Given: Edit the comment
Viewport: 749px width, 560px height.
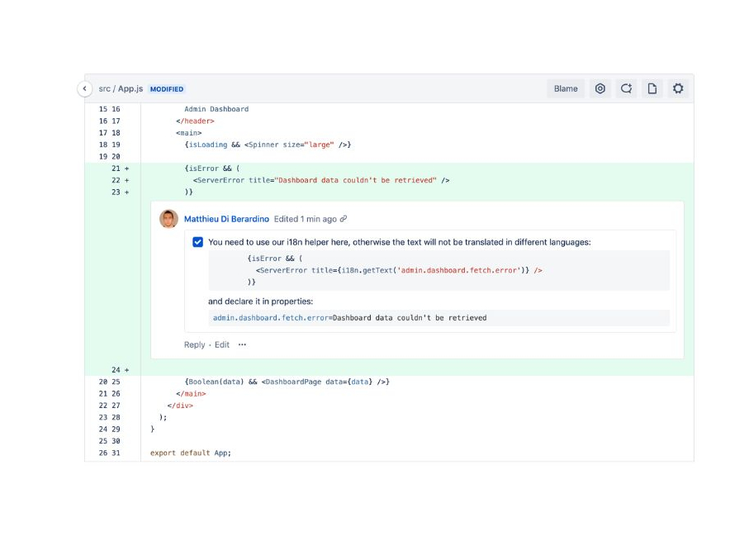Looking at the screenshot, I should [x=221, y=344].
